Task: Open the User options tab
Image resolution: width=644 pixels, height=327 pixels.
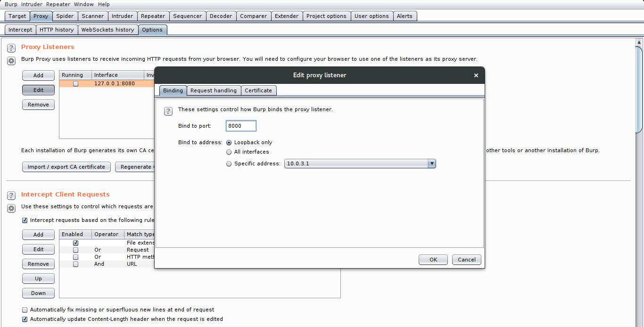Action: pyautogui.click(x=372, y=16)
